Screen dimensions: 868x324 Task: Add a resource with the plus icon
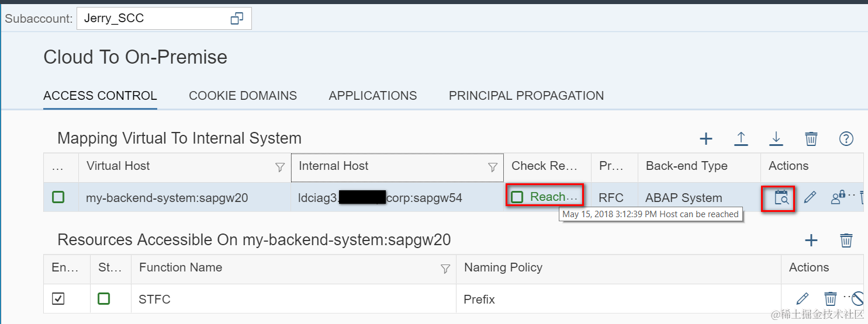pyautogui.click(x=811, y=240)
